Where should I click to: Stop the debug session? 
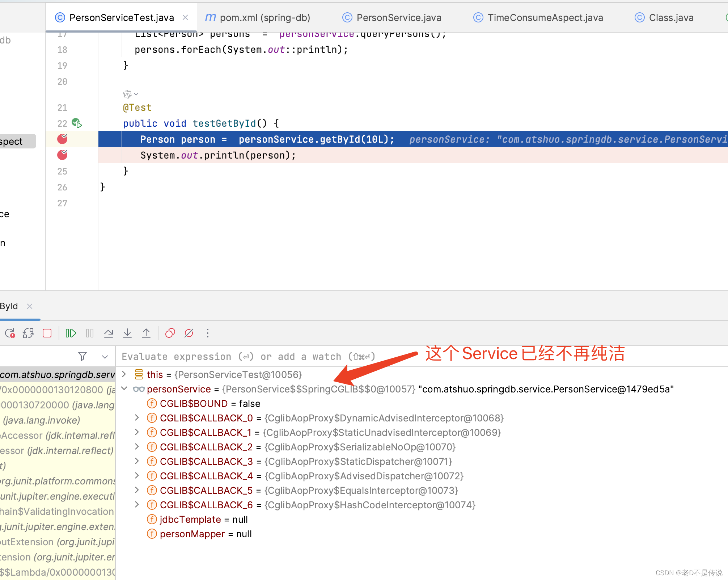(x=47, y=333)
